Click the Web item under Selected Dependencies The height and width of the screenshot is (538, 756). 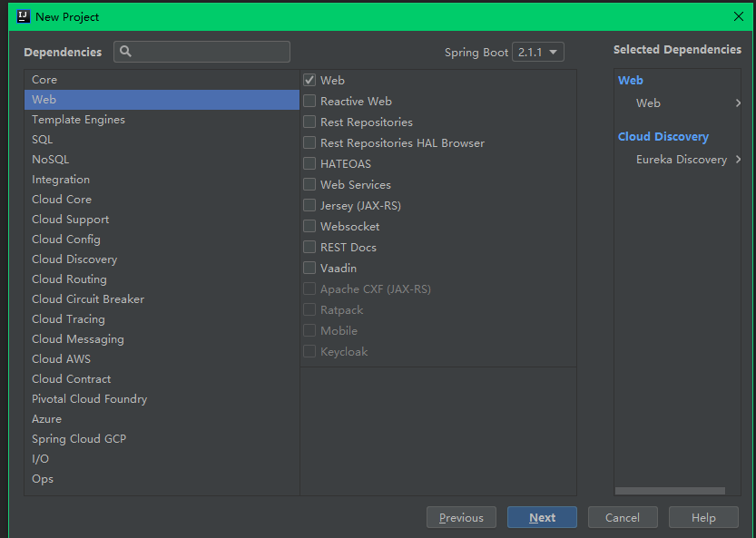(648, 103)
